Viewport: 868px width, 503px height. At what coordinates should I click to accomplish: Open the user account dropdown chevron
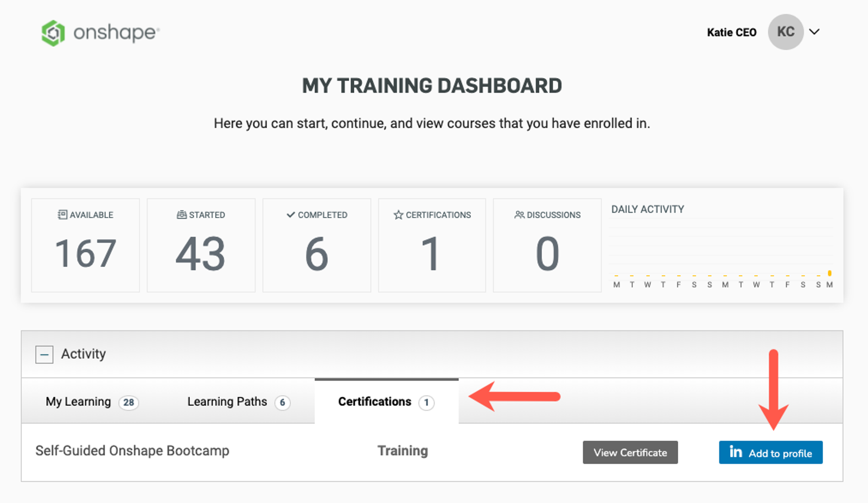pyautogui.click(x=814, y=32)
